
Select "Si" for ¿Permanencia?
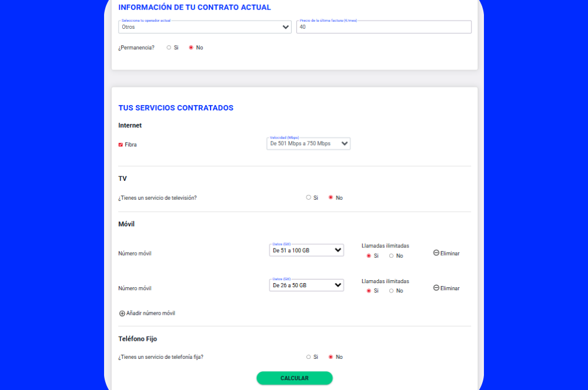(x=169, y=48)
